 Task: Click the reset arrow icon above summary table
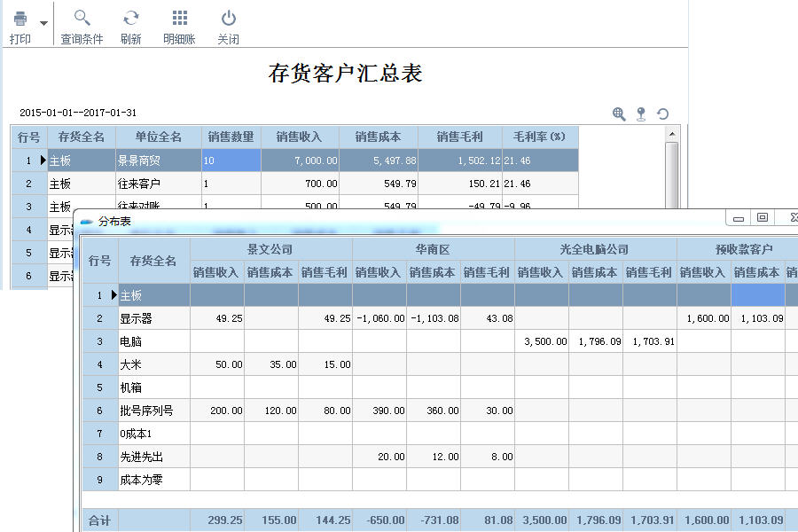(x=662, y=114)
